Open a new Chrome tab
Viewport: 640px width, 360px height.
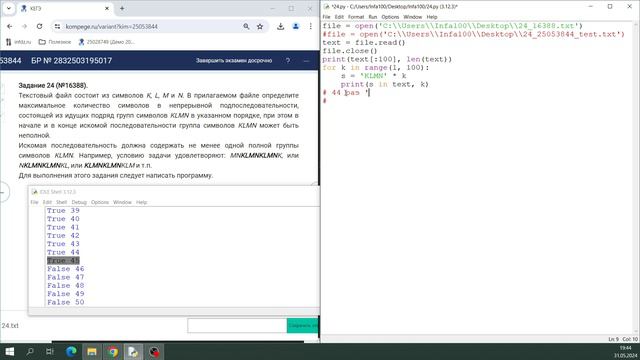pos(122,8)
